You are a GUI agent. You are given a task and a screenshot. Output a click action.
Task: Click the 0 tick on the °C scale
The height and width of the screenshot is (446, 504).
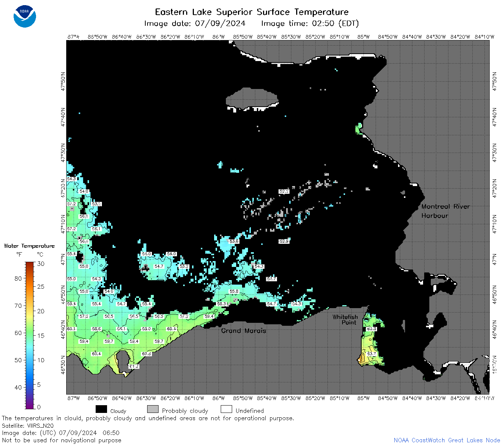click(x=39, y=407)
